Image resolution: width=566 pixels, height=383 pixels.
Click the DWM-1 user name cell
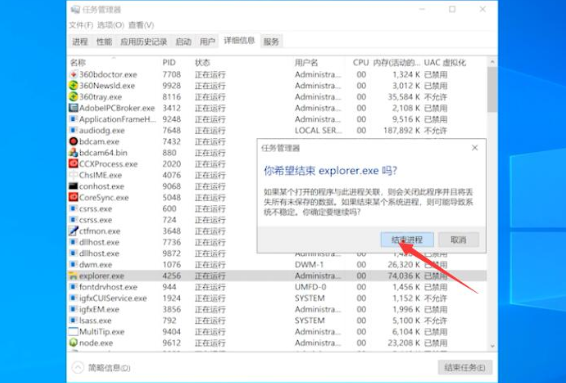[x=309, y=265]
